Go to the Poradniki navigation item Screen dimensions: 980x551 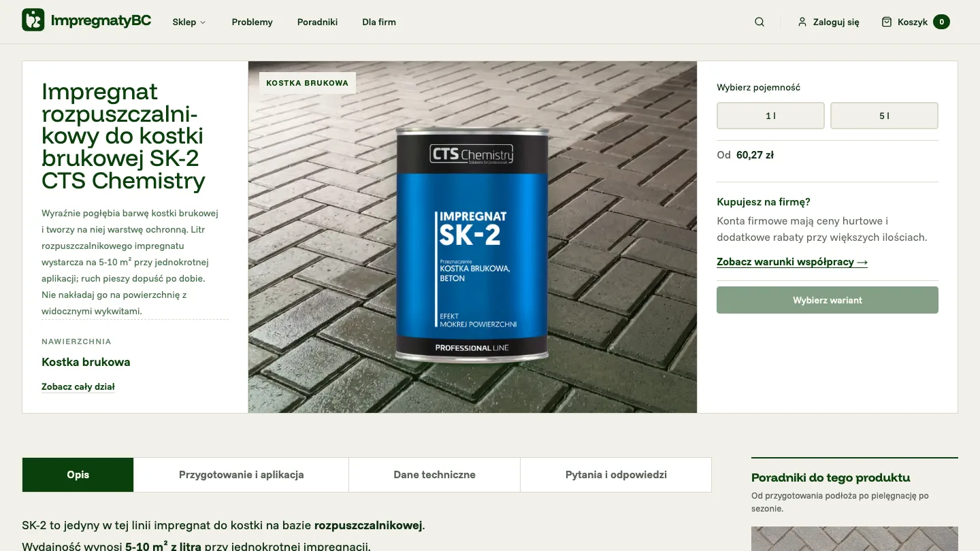click(317, 22)
